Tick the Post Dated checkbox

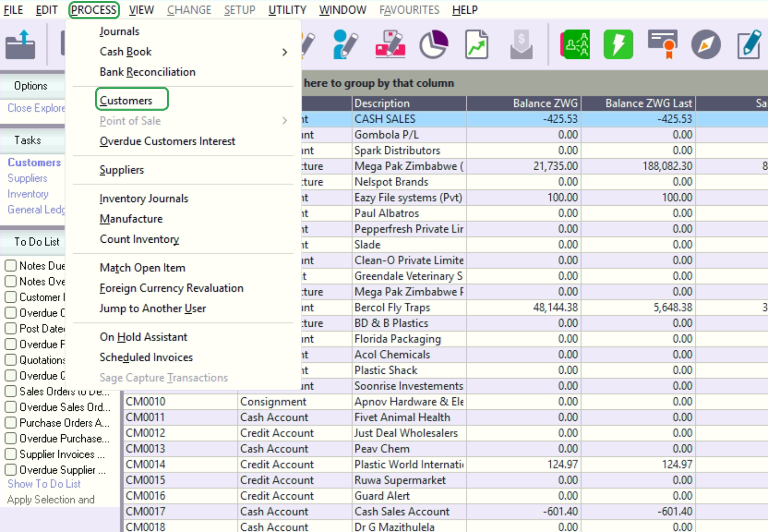click(10, 328)
